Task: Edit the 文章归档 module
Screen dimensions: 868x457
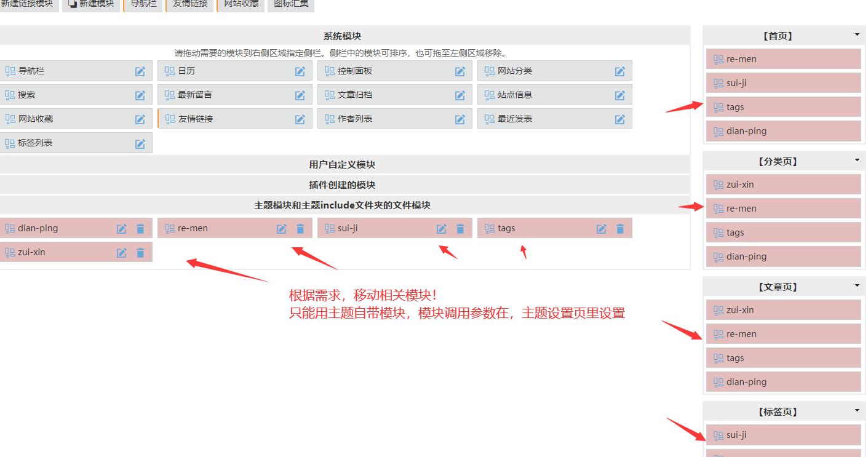Action: 460,95
